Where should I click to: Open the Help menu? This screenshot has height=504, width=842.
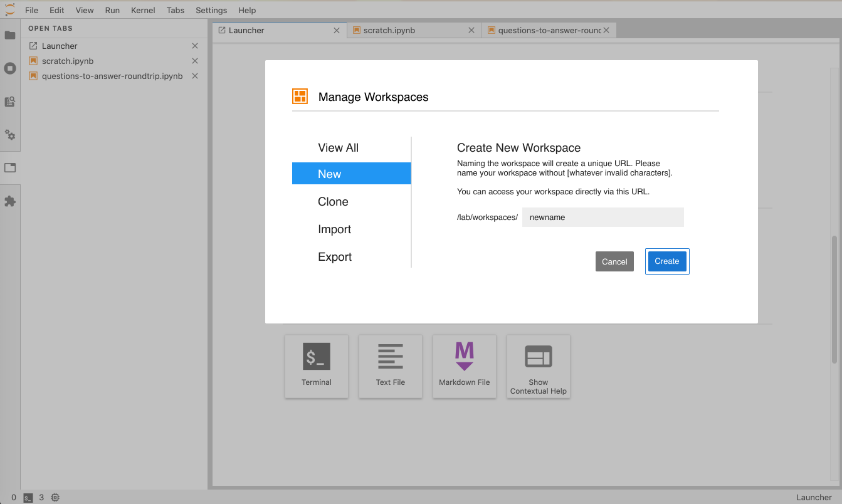247,10
